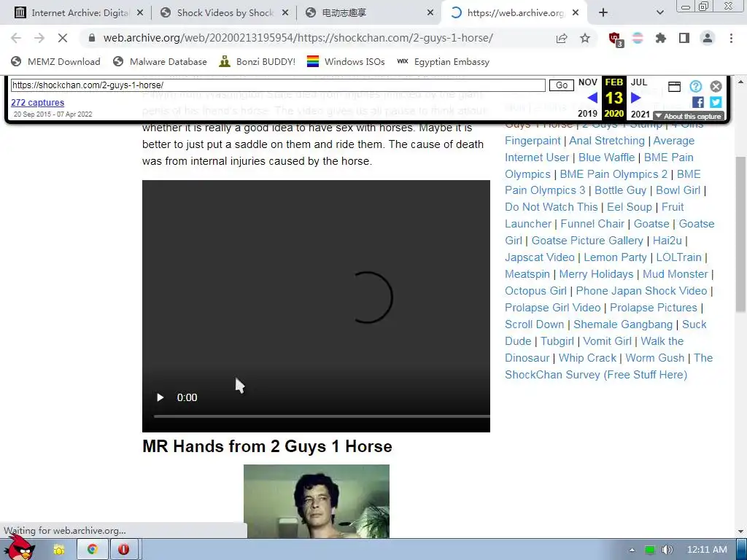The image size is (747, 560).
Task: Open Bonzi BUDDY! bookmark
Action: [x=258, y=61]
